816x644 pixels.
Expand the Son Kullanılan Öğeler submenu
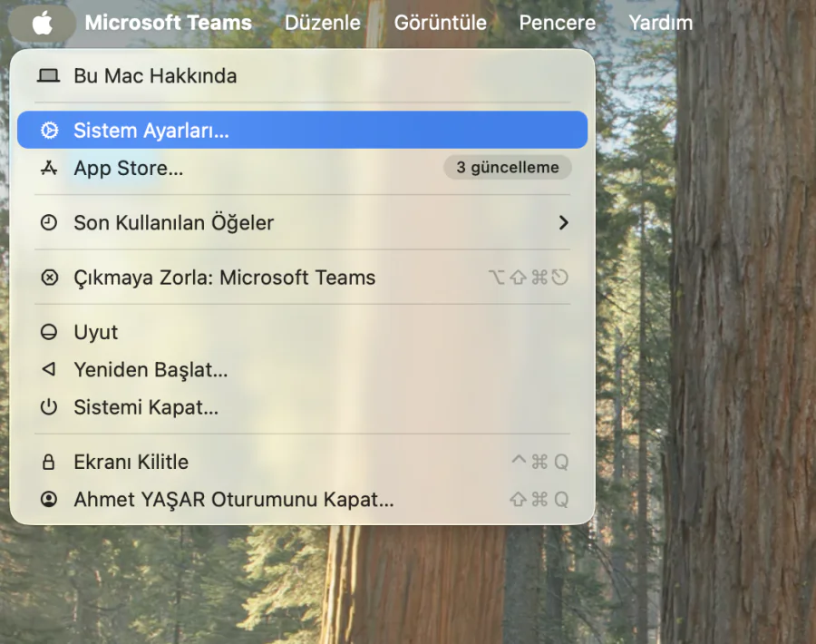click(x=564, y=222)
